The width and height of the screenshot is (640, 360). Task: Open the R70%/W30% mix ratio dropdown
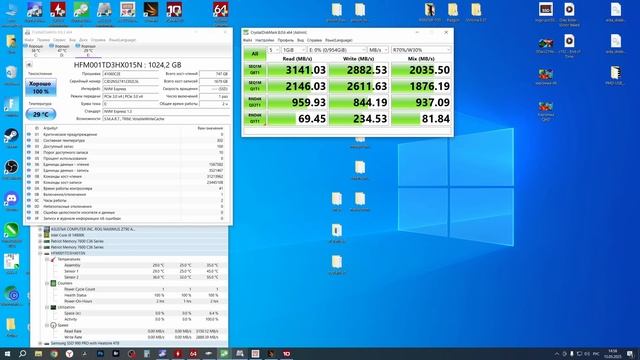(x=421, y=50)
